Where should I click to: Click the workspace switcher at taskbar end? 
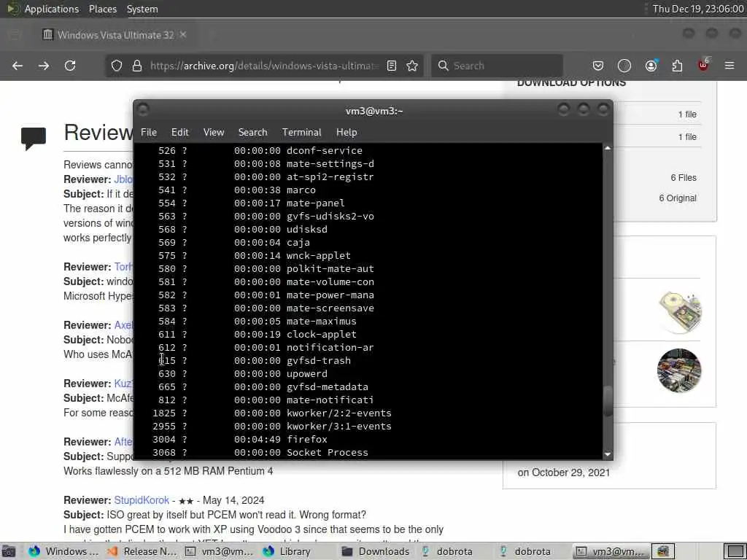click(734, 551)
